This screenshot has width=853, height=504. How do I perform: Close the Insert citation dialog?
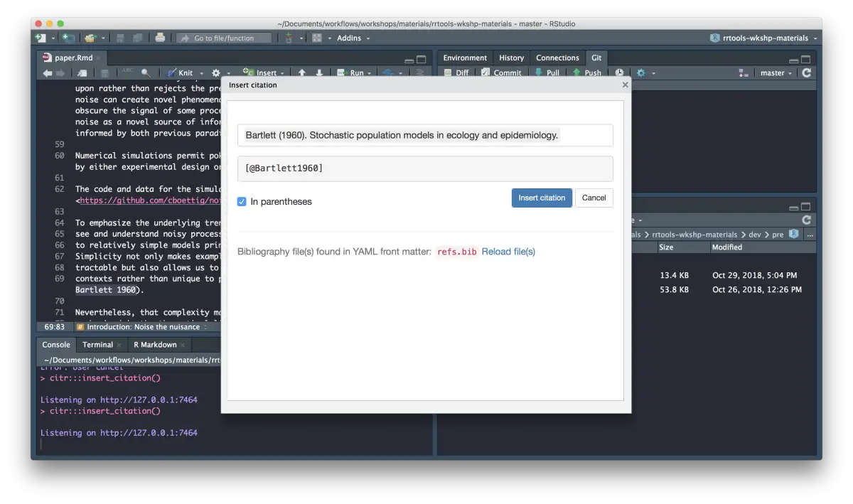626,85
